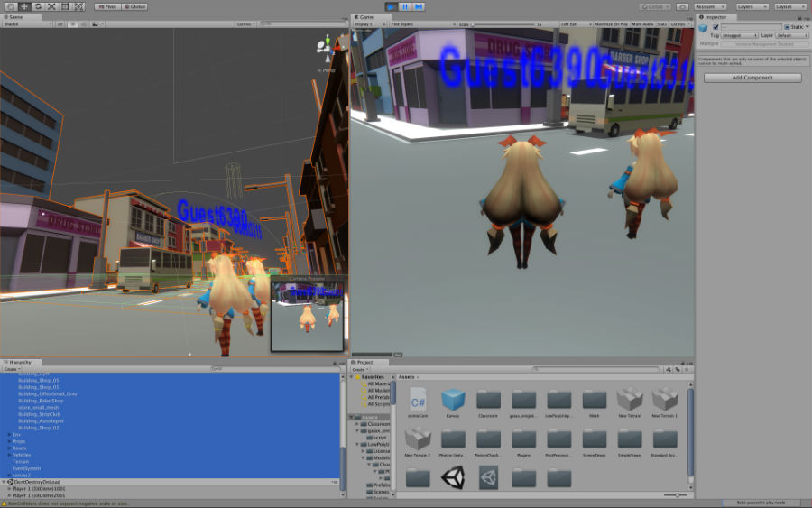Expand the Roads group in Hierarchy
812x508 pixels.
[9, 448]
